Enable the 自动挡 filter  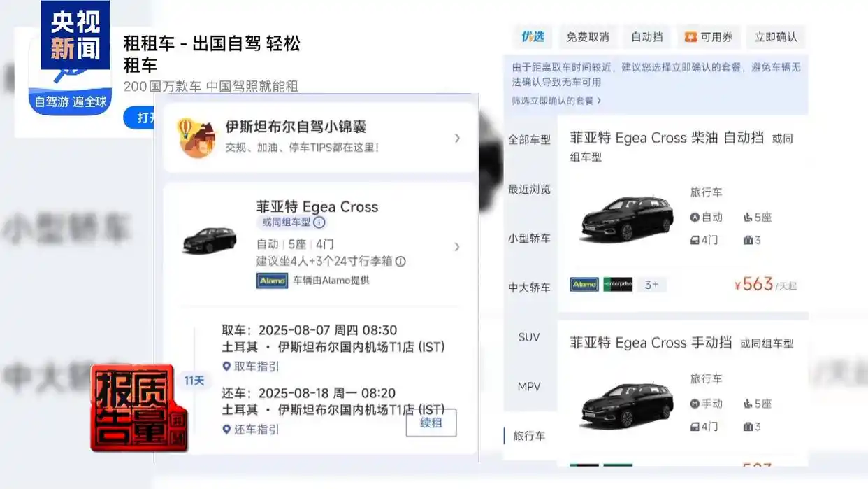[646, 37]
